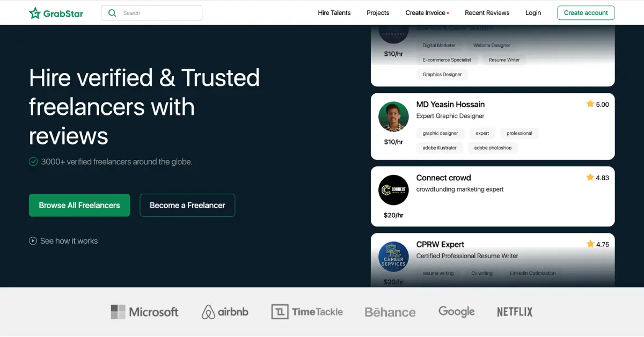Open Recent Reviews from the navigation

[x=487, y=12]
